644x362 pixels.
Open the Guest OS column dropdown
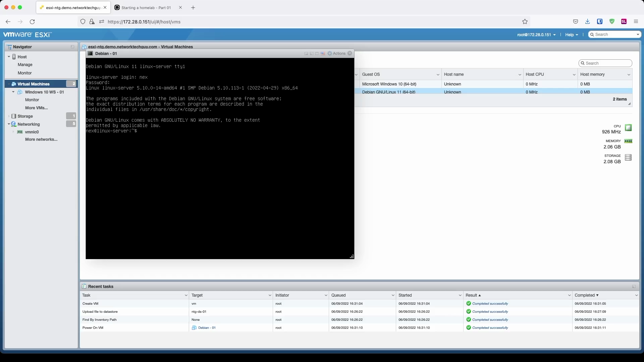coord(438,74)
